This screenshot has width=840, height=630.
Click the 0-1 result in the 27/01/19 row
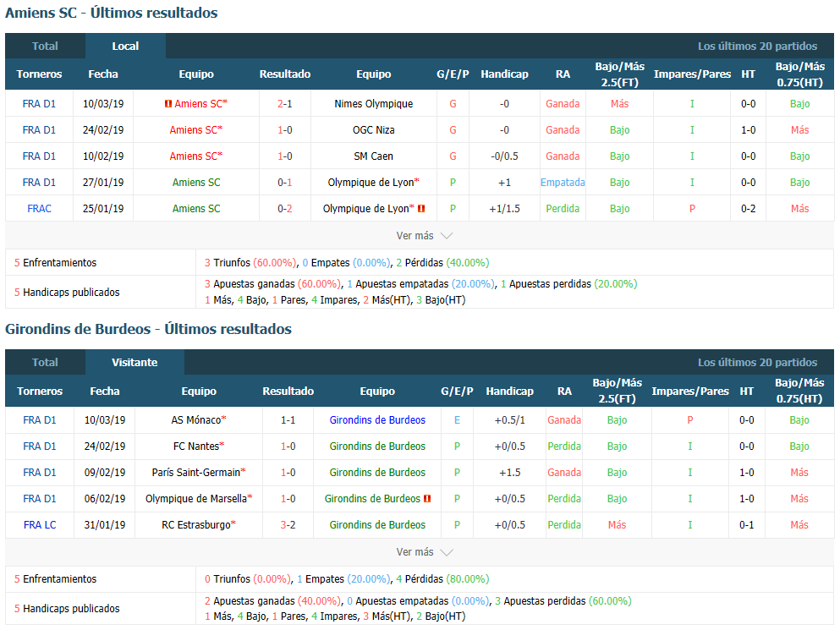pos(285,183)
